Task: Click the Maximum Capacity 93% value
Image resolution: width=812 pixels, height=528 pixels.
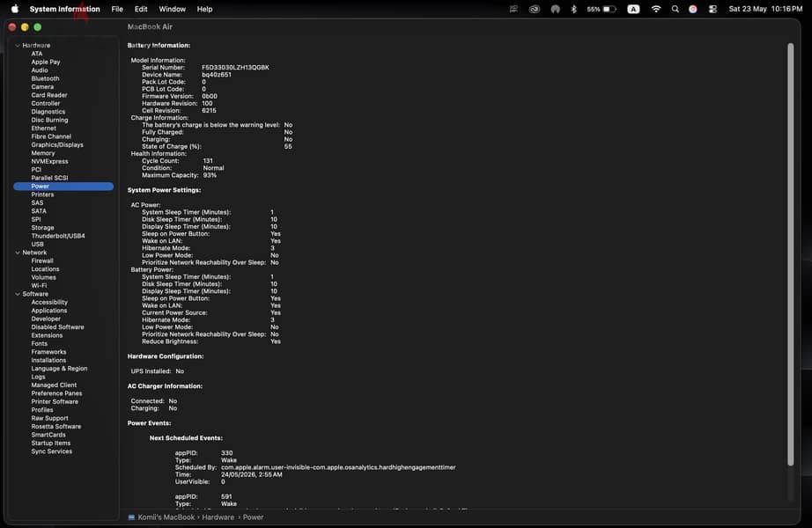Action: point(210,175)
